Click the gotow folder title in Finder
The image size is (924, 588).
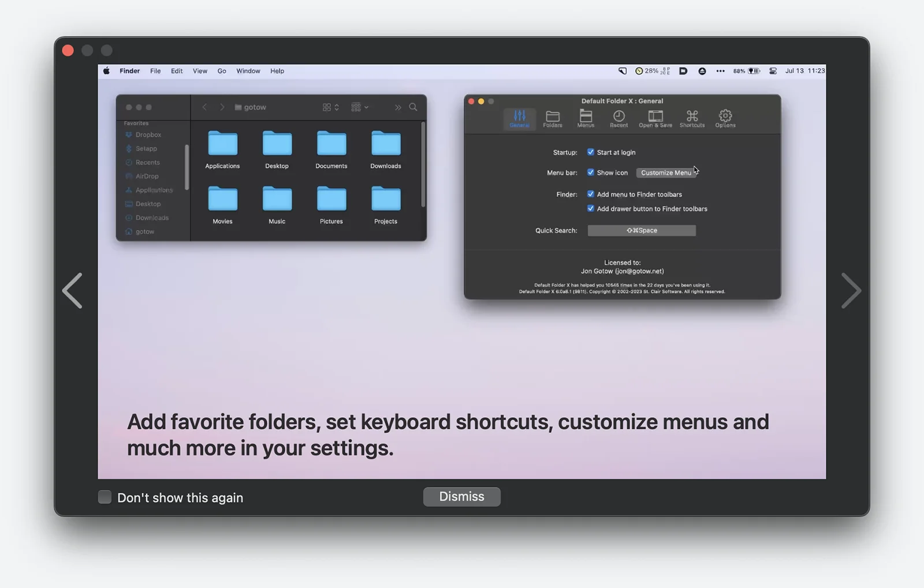tap(250, 107)
